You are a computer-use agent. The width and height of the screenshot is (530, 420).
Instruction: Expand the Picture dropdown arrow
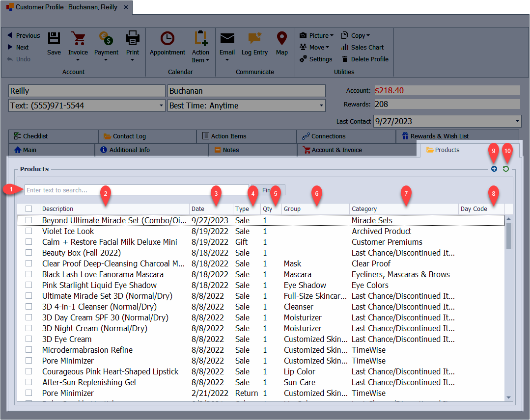pos(332,35)
